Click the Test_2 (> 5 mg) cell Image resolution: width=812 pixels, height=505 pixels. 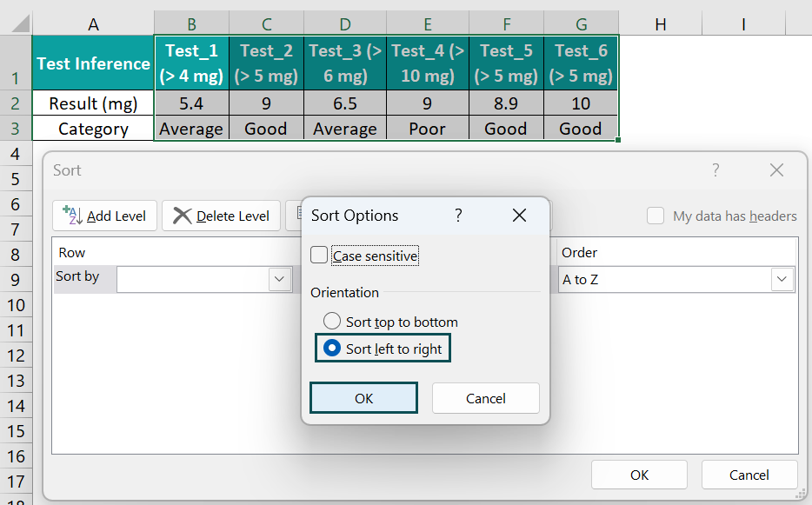[x=267, y=63]
